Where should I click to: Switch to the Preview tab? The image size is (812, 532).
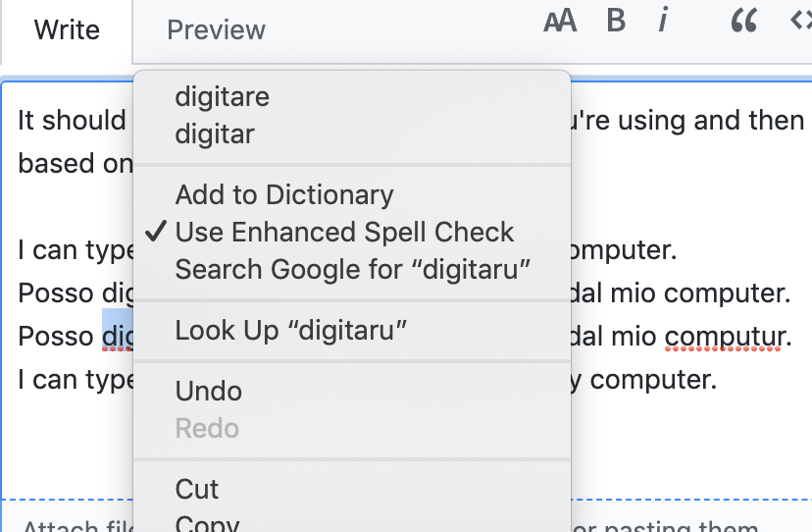tap(216, 30)
